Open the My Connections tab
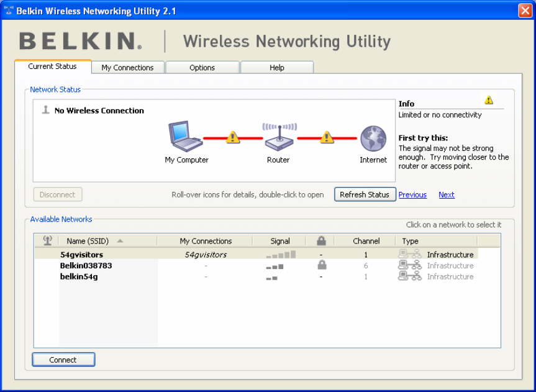 tap(127, 68)
